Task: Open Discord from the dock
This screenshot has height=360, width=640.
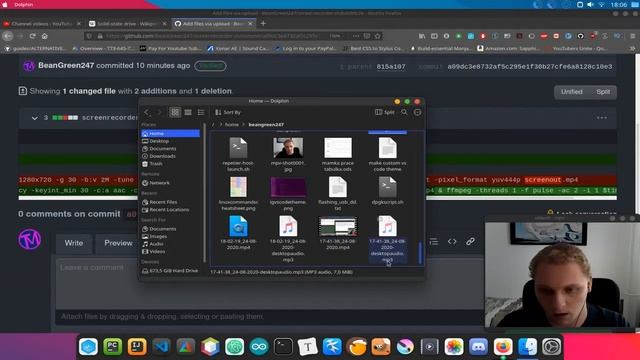Action: [478, 347]
